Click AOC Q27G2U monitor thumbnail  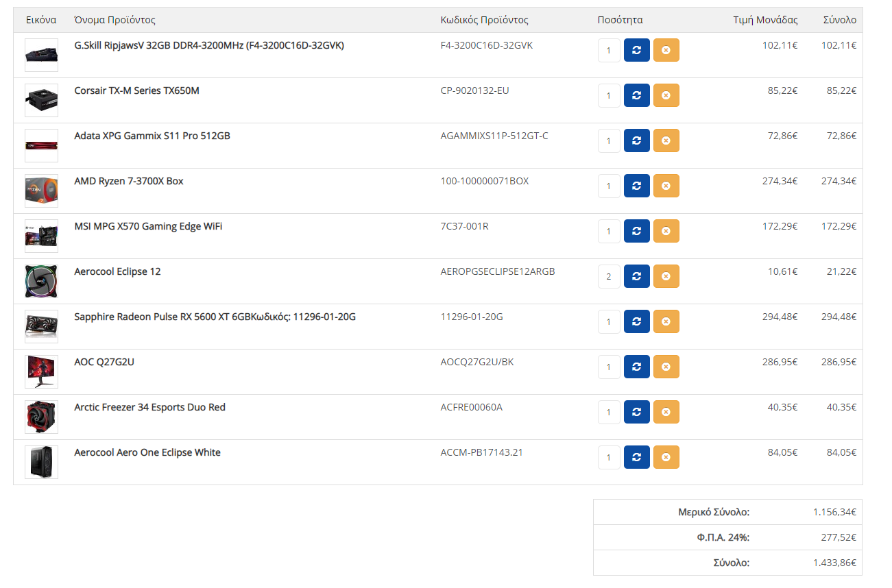tap(41, 371)
